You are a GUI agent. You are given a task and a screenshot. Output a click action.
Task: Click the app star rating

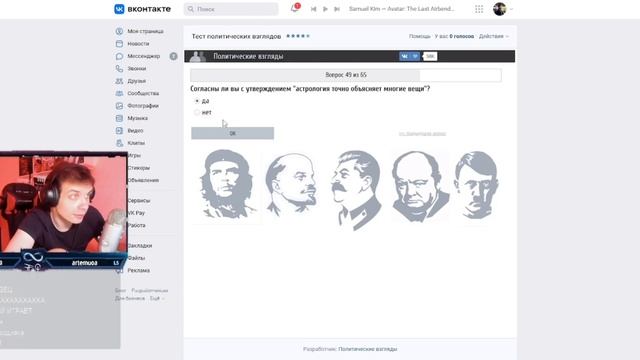tap(298, 36)
